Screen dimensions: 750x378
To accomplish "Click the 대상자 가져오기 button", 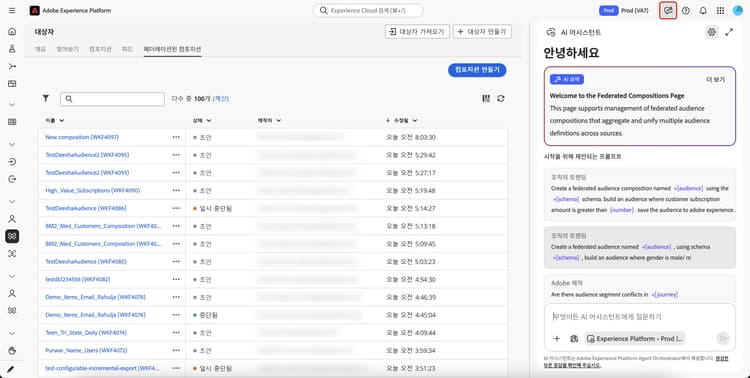I will (x=417, y=32).
